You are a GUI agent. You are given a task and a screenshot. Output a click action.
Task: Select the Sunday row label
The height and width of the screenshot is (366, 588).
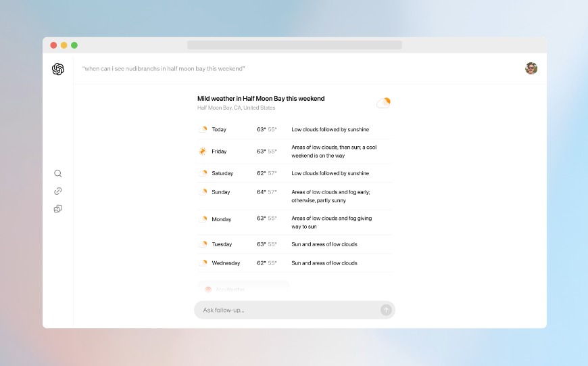221,192
